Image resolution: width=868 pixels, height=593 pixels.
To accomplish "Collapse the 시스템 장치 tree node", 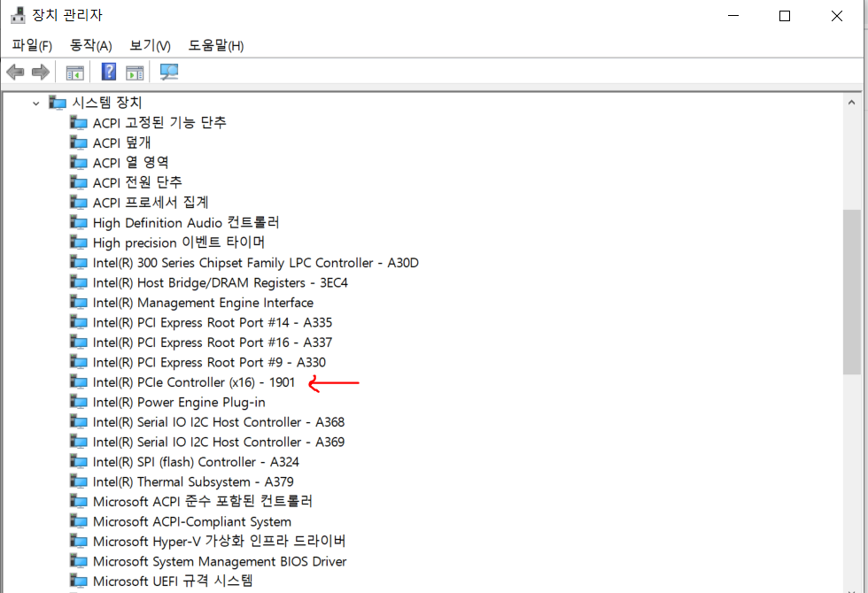I will point(36,103).
